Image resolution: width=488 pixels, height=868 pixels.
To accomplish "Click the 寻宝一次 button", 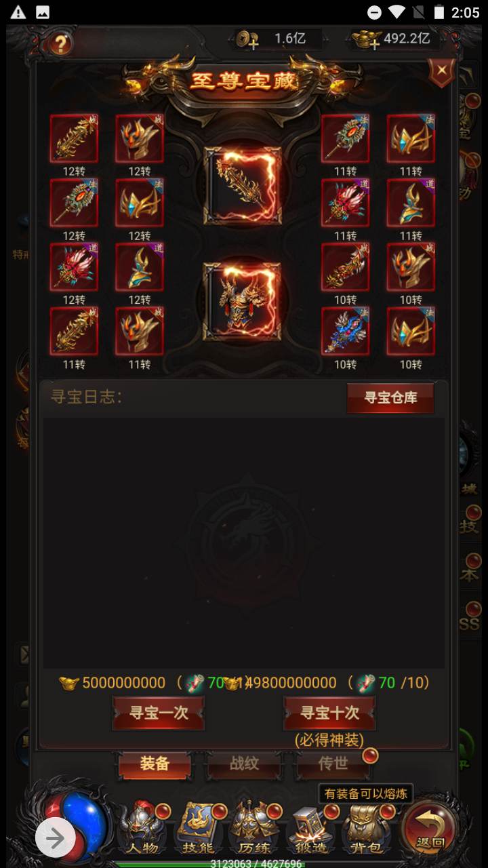I will pyautogui.click(x=159, y=713).
